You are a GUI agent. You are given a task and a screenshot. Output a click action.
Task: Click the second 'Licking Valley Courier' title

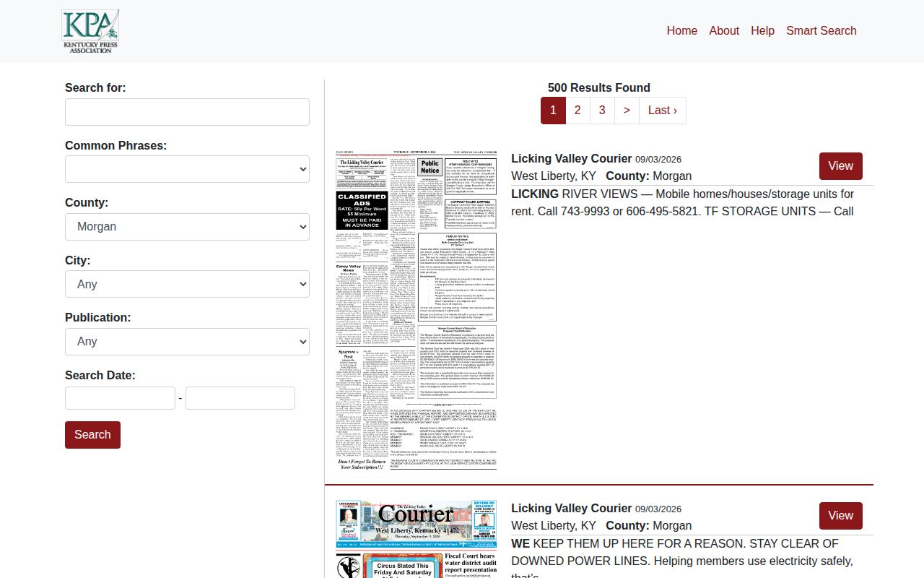572,508
